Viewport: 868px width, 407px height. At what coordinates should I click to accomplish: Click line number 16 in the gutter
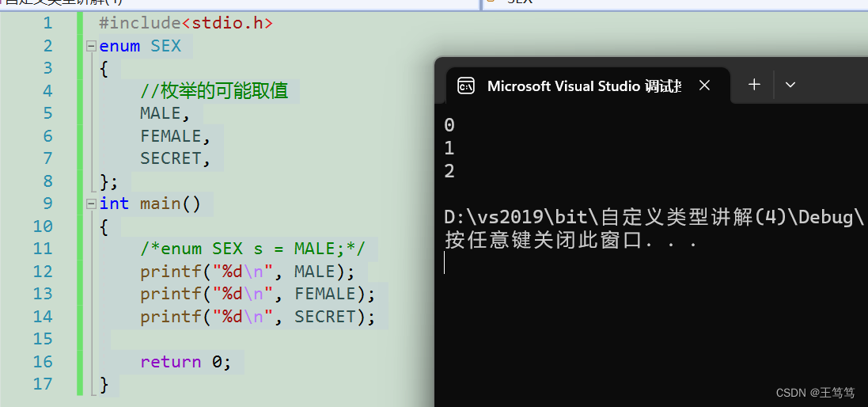43,362
